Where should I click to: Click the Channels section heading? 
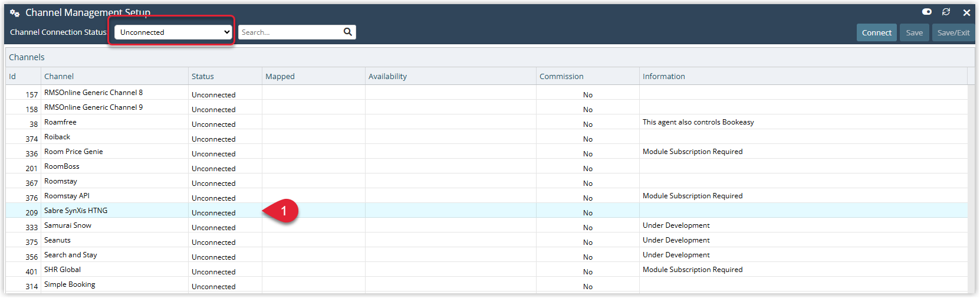coord(27,57)
